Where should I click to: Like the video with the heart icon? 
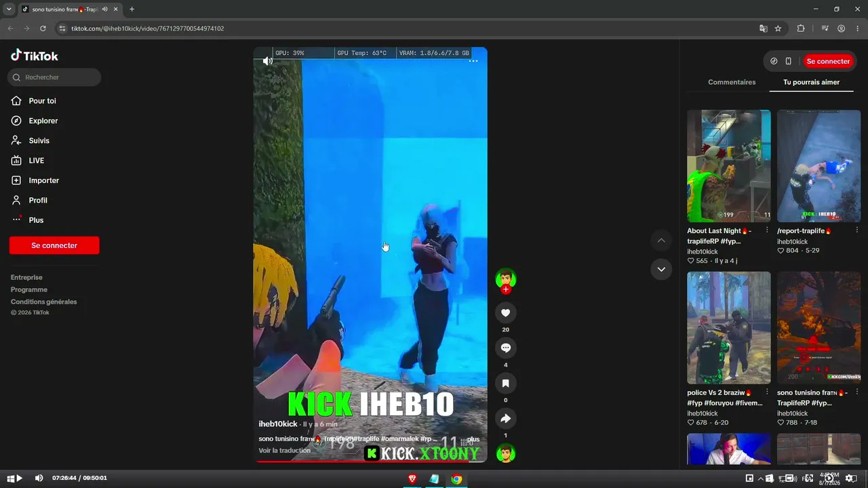506,313
